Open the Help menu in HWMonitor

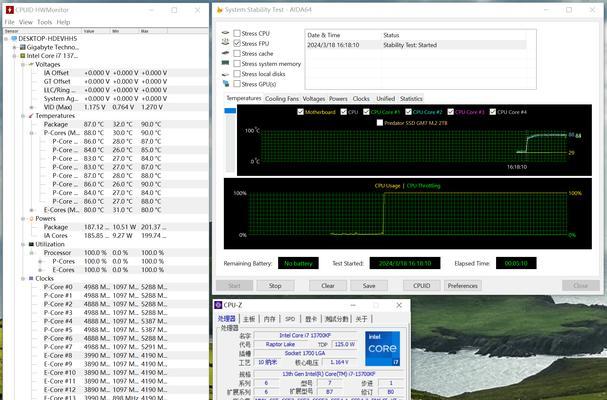63,22
